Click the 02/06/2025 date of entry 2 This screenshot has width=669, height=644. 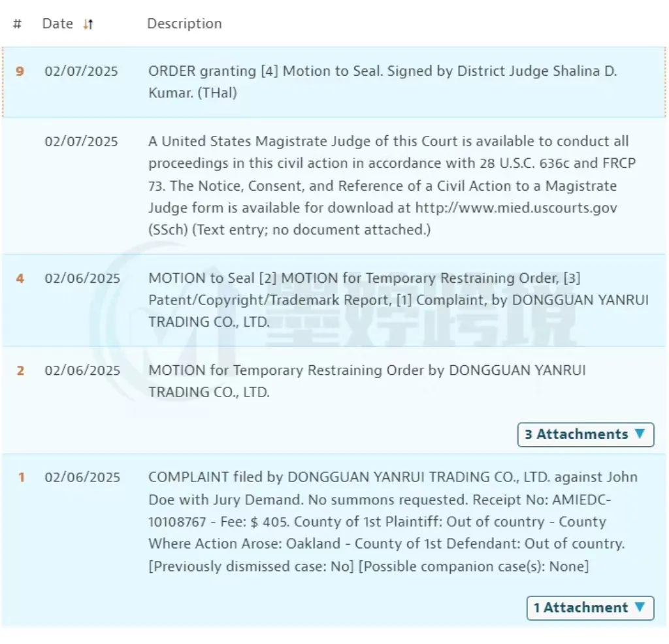(82, 370)
